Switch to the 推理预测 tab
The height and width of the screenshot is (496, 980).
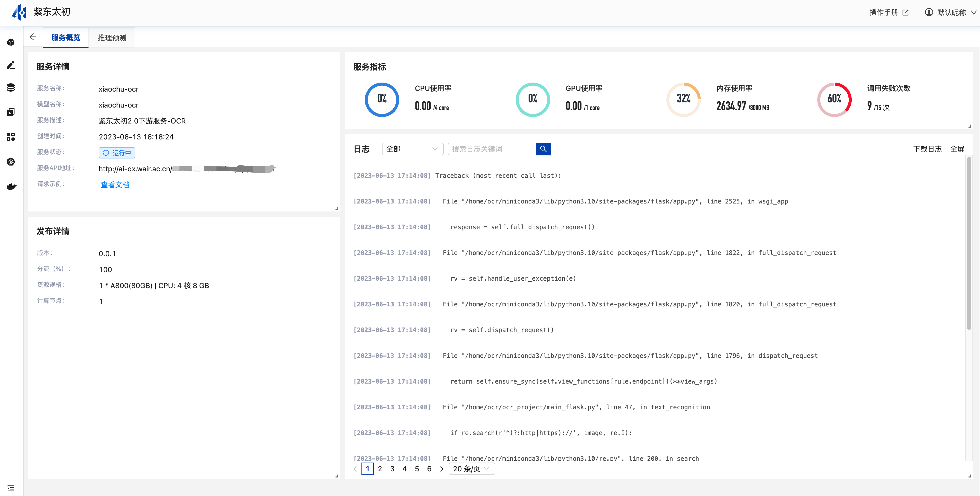[x=112, y=38]
